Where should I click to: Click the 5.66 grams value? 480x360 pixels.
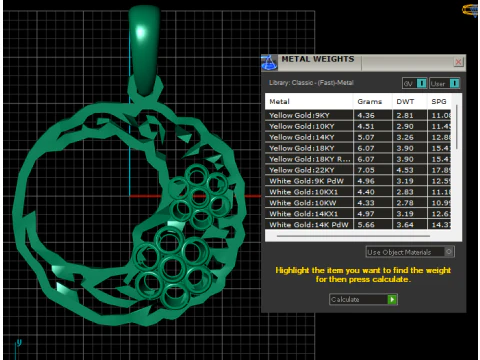click(366, 225)
